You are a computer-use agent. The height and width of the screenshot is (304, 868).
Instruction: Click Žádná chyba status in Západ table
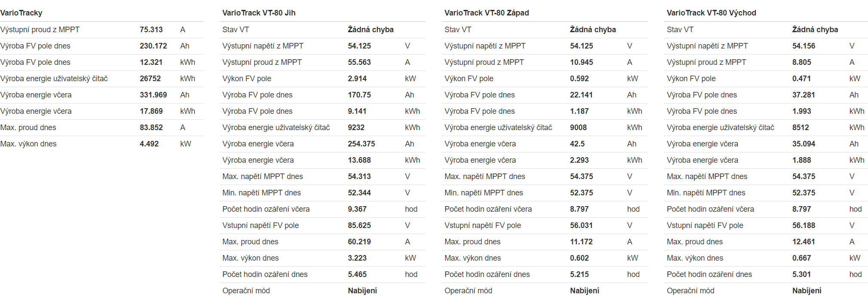593,30
